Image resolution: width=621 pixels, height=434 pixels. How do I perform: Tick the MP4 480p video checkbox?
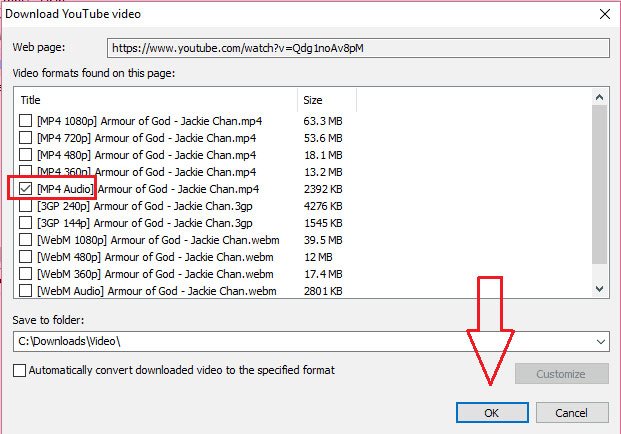tap(25, 154)
